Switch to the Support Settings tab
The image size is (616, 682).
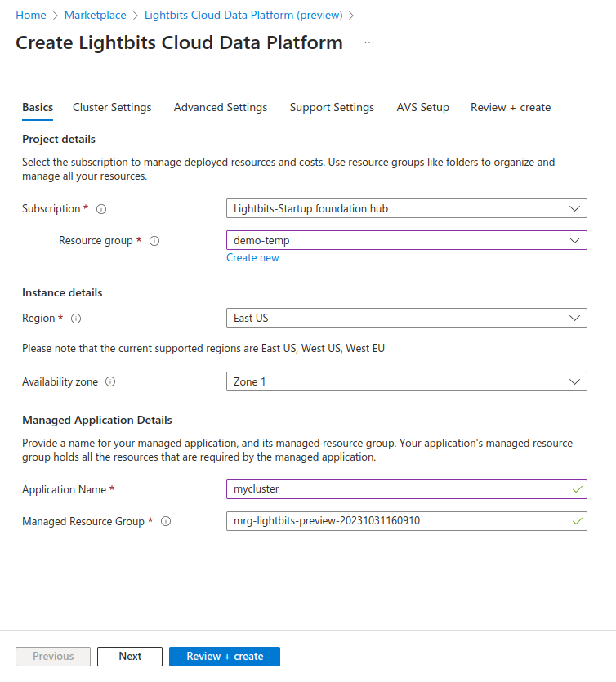tap(332, 107)
